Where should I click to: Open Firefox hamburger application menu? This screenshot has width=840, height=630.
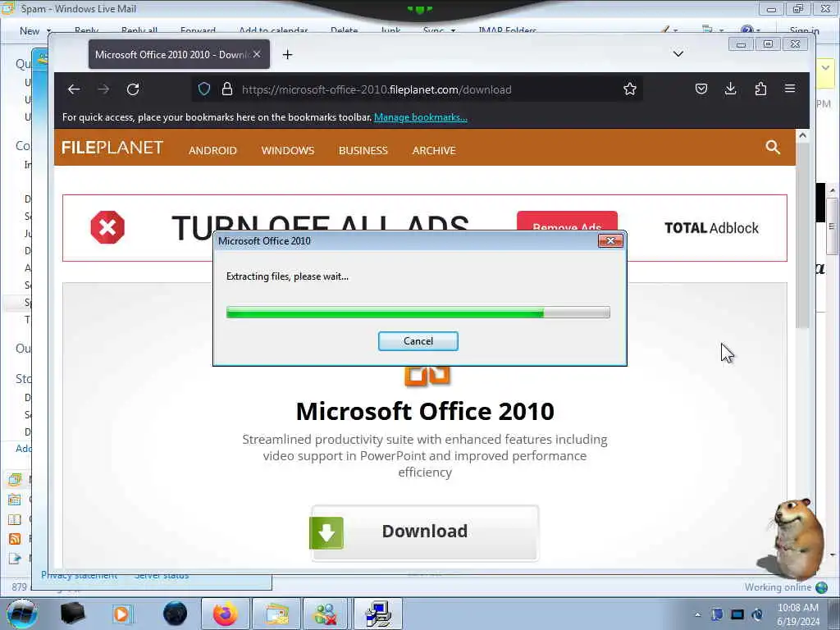(x=790, y=89)
